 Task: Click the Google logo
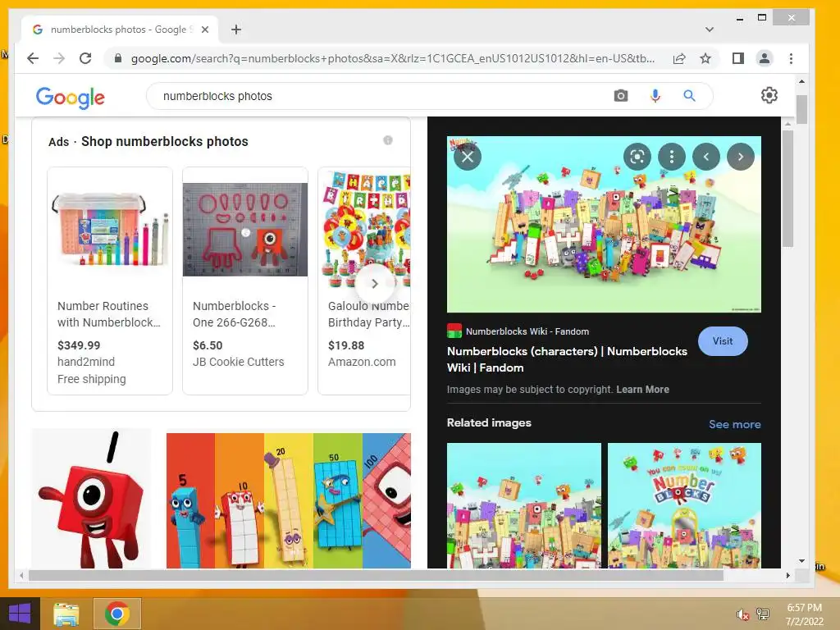point(71,97)
